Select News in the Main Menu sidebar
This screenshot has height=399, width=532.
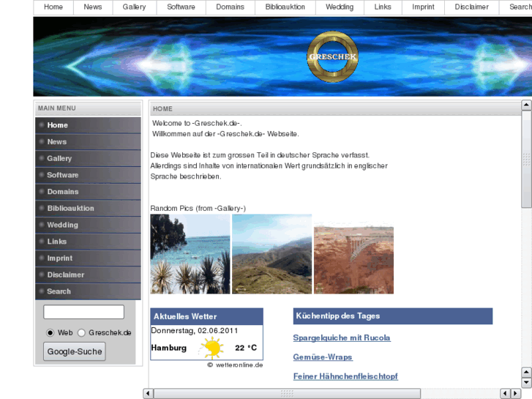[x=88, y=142]
